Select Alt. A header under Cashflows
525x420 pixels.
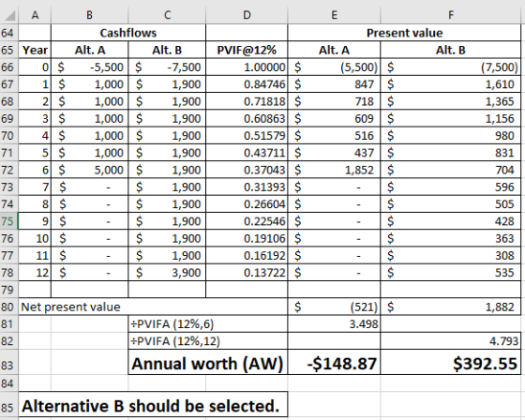(x=89, y=51)
